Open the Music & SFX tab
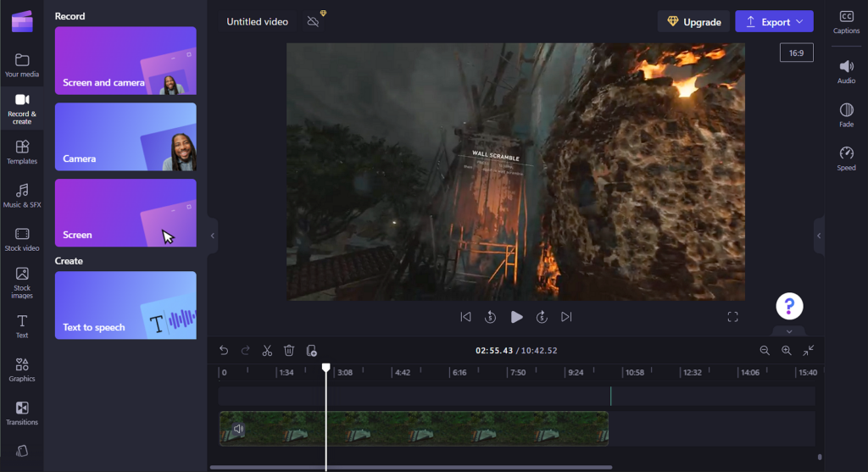Viewport: 868px width, 472px height. pos(22,195)
